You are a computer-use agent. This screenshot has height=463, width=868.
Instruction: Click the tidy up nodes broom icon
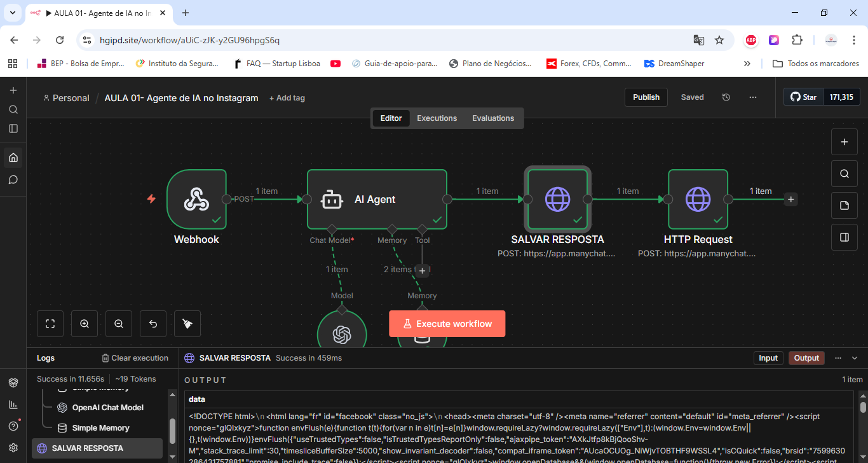click(187, 324)
